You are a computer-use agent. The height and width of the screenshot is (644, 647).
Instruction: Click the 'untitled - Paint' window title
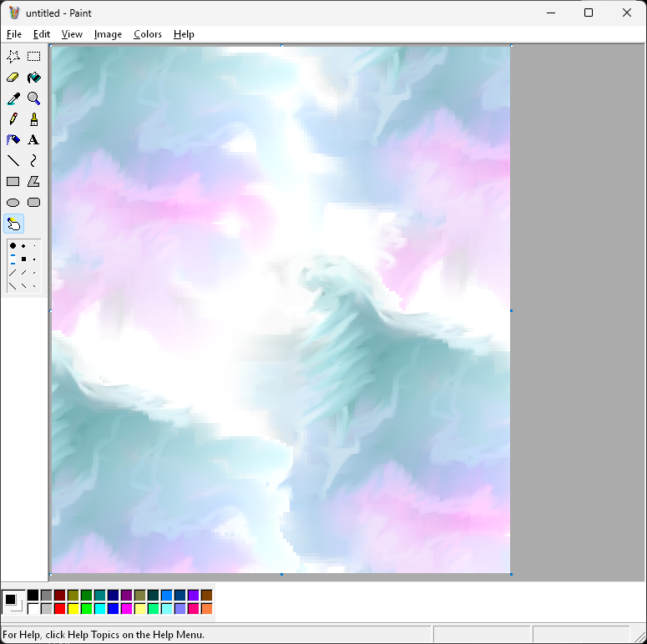(58, 13)
